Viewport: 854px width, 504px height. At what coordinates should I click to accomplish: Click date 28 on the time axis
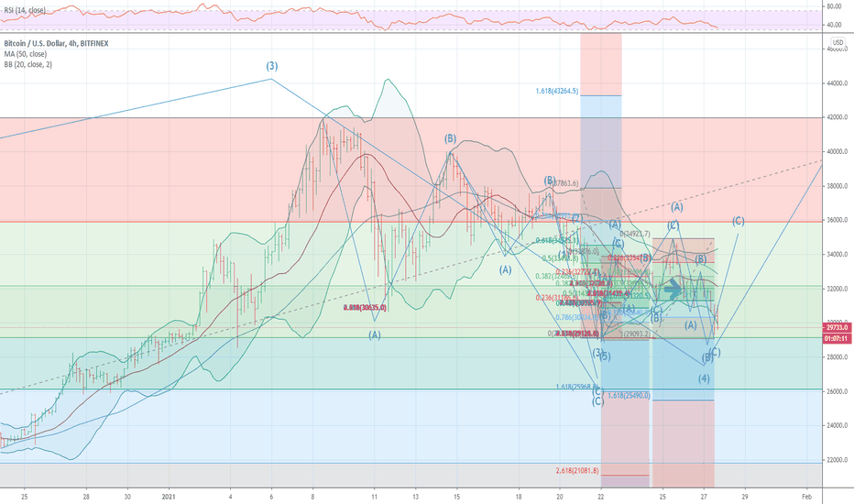pyautogui.click(x=86, y=497)
